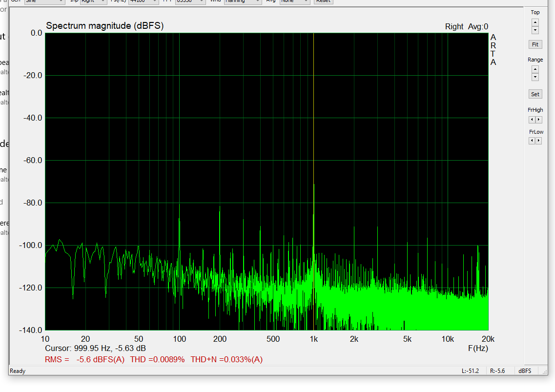Open the sampling rate dropdown showing 44100

pos(144,1)
